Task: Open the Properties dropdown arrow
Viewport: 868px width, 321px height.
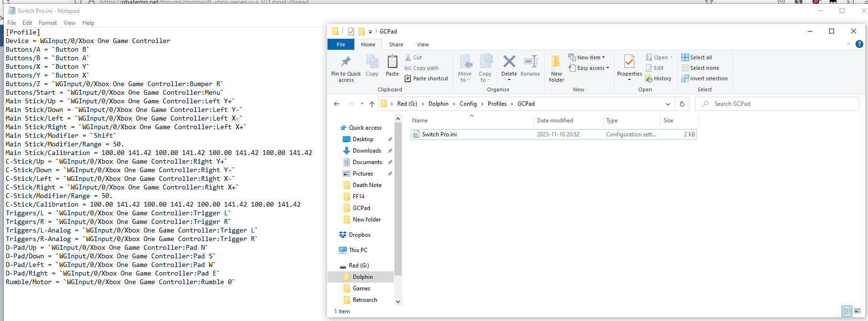Action: coord(629,80)
